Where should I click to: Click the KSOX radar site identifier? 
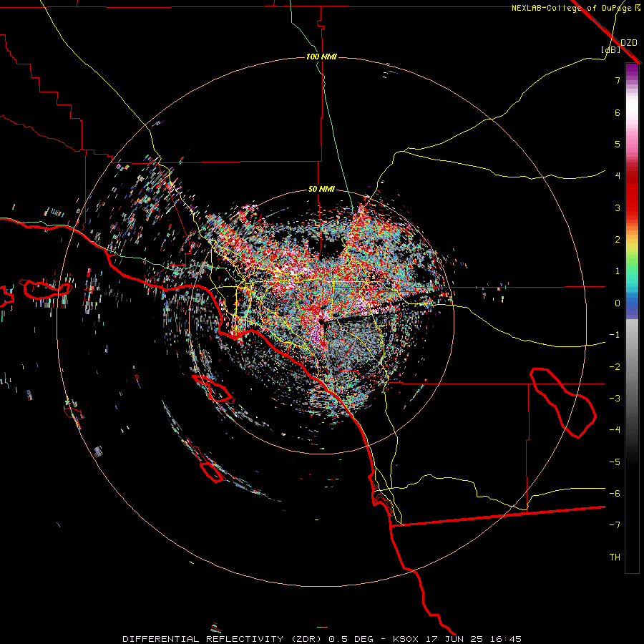(x=406, y=639)
